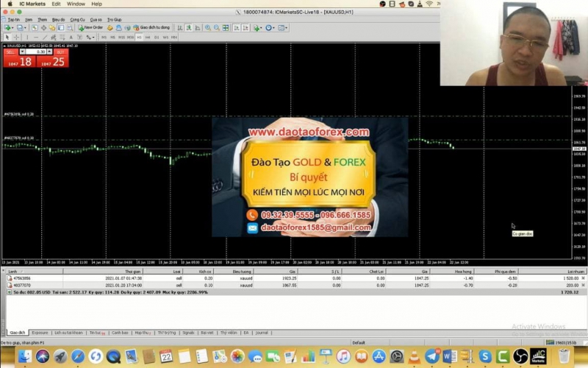This screenshot has height=368, width=588.
Task: Increase lot volume with up arrow
Action: tap(49, 52)
